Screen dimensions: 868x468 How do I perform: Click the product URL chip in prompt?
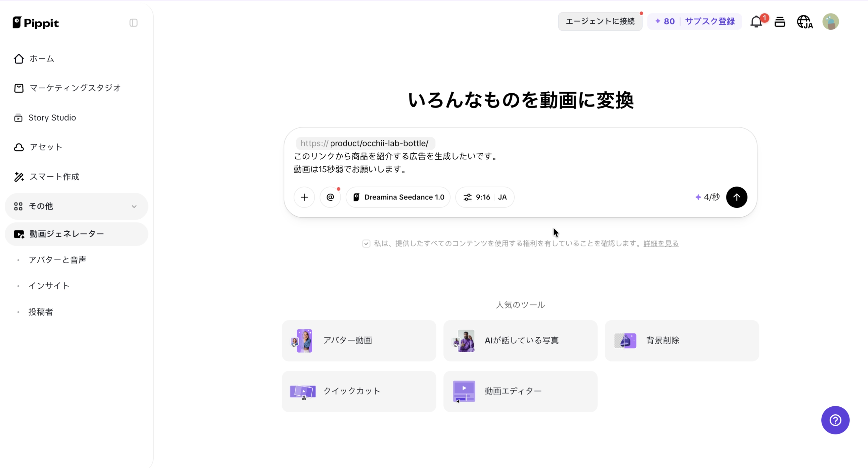(x=365, y=143)
